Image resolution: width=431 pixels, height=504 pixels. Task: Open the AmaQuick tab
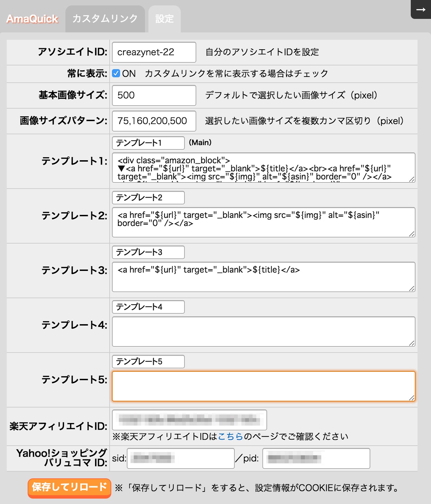click(32, 19)
